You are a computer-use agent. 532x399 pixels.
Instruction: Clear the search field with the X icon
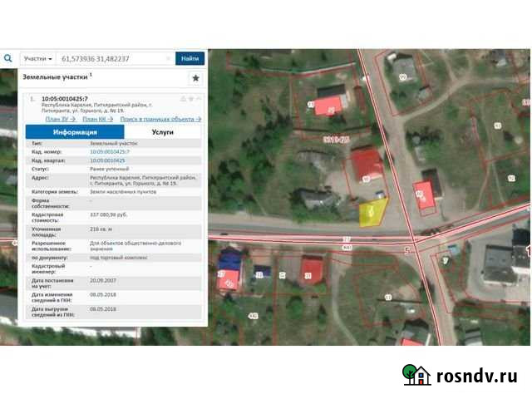[168, 59]
